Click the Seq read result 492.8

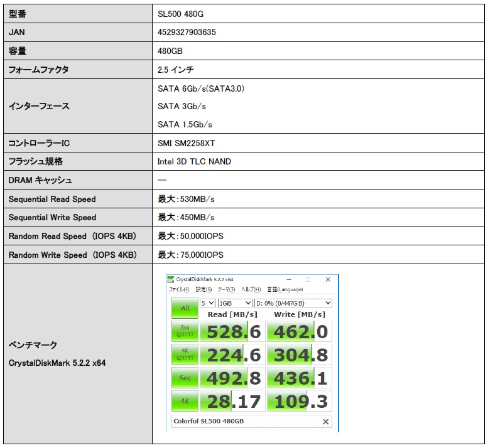pyautogui.click(x=233, y=378)
